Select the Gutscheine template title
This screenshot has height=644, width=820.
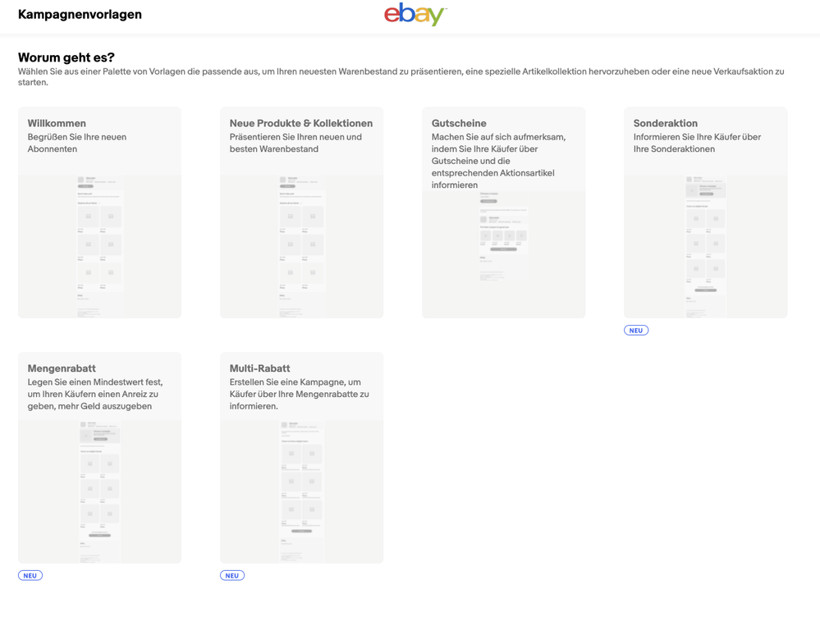pyautogui.click(x=459, y=123)
